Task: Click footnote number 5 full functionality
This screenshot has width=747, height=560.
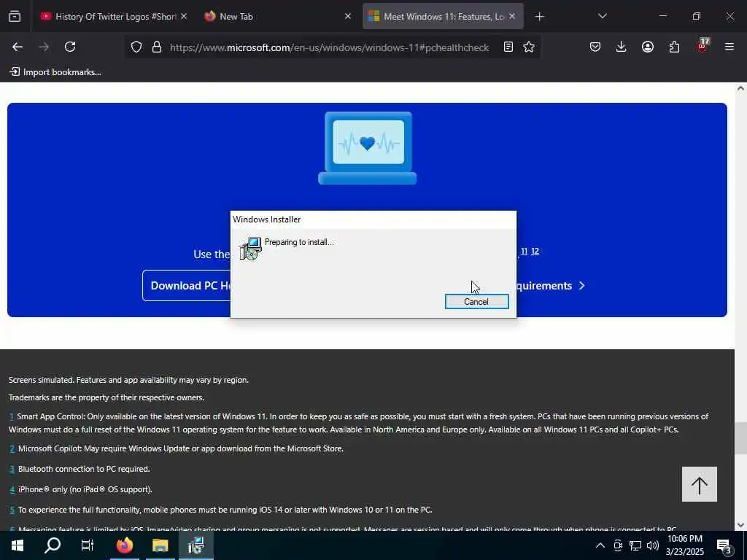Action: pos(12,510)
